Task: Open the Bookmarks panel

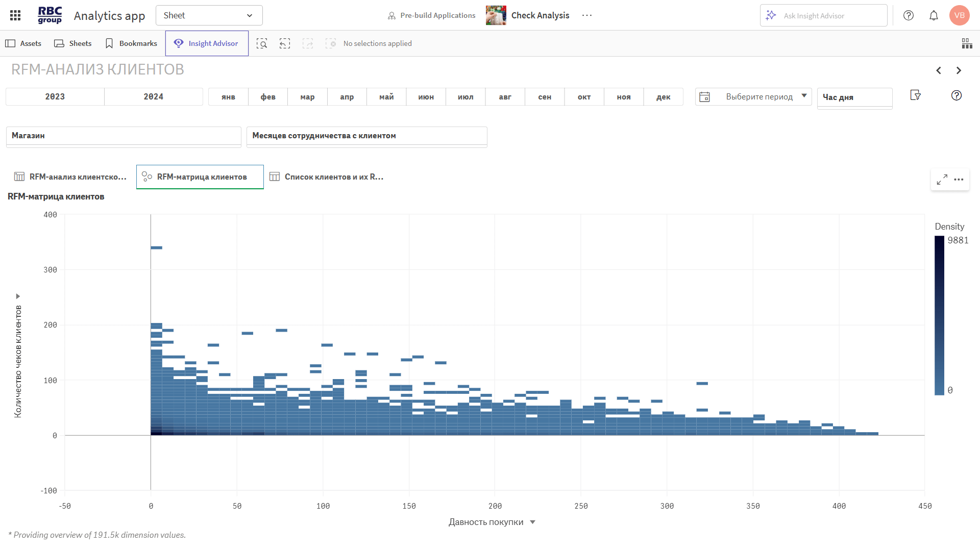Action: pyautogui.click(x=131, y=43)
